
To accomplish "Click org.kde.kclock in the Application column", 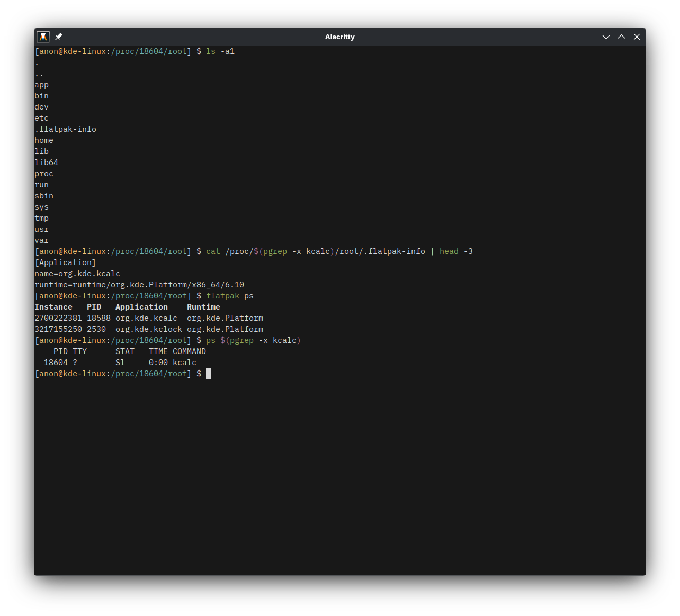I will pyautogui.click(x=148, y=329).
